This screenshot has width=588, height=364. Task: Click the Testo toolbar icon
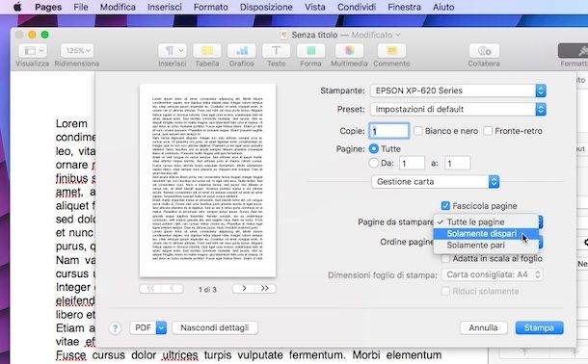pos(276,50)
